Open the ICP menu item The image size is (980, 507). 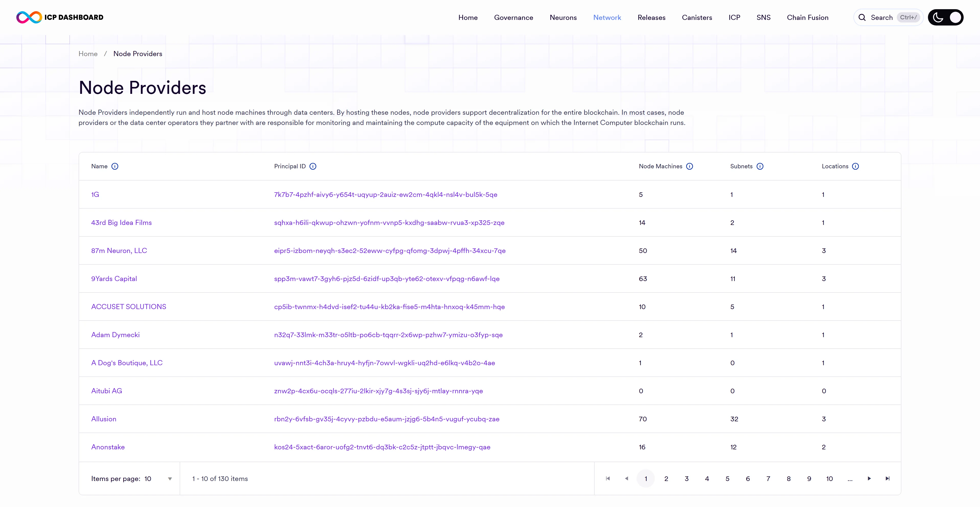coord(734,18)
